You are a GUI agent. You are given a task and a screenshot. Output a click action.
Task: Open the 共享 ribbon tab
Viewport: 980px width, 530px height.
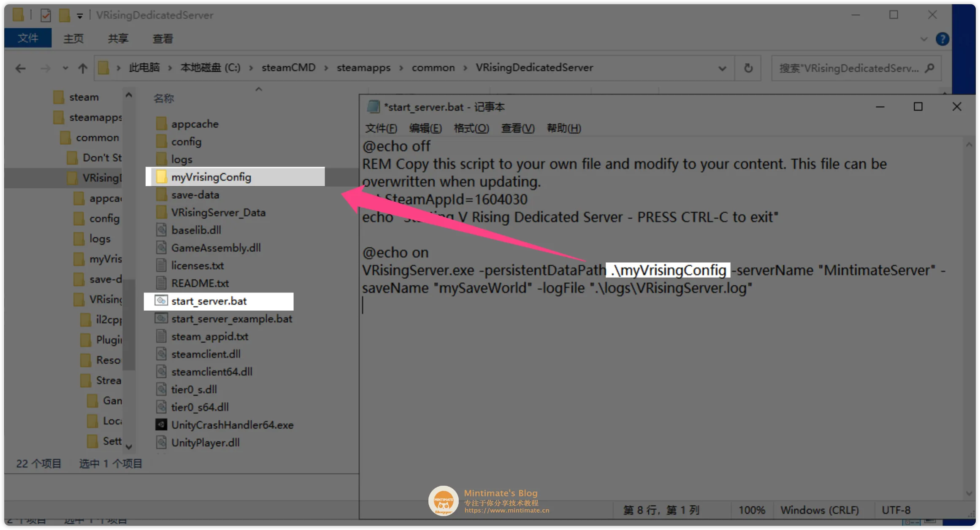pyautogui.click(x=118, y=39)
